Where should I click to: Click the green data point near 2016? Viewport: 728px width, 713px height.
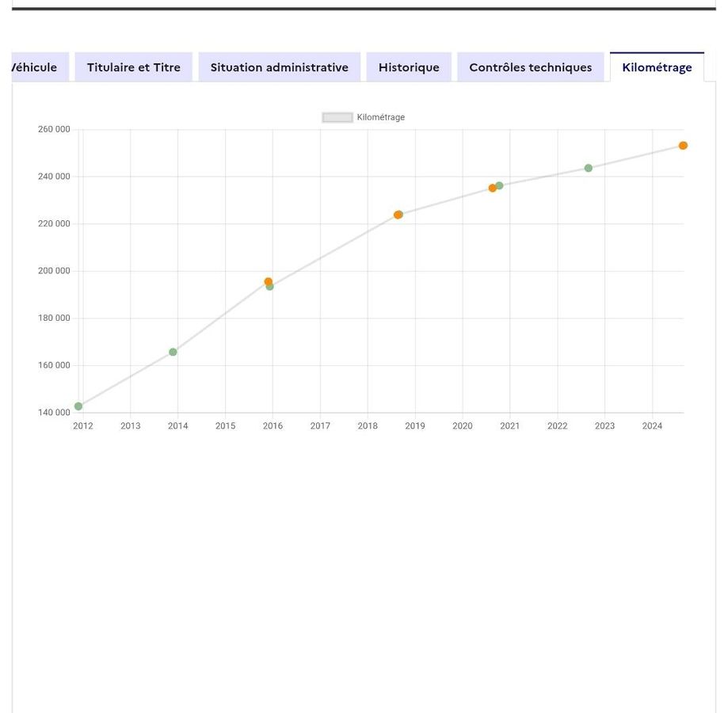pos(270,287)
